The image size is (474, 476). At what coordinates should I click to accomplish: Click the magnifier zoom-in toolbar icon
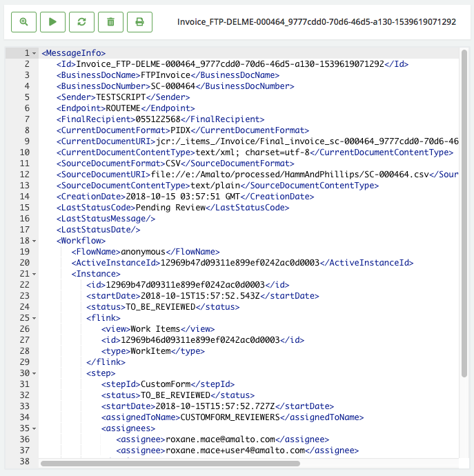coord(23,22)
